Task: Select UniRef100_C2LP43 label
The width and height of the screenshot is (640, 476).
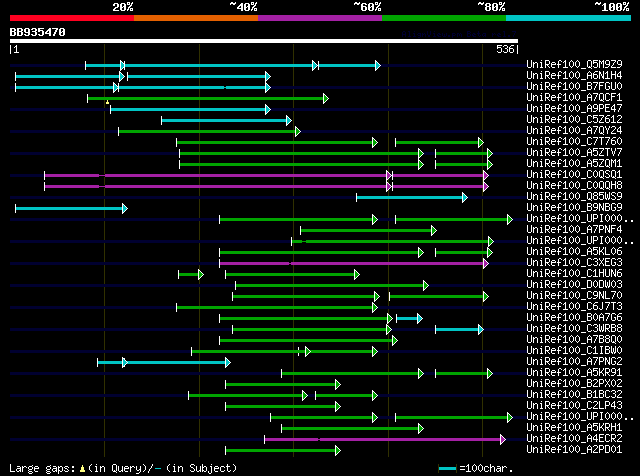Action: click(x=574, y=406)
